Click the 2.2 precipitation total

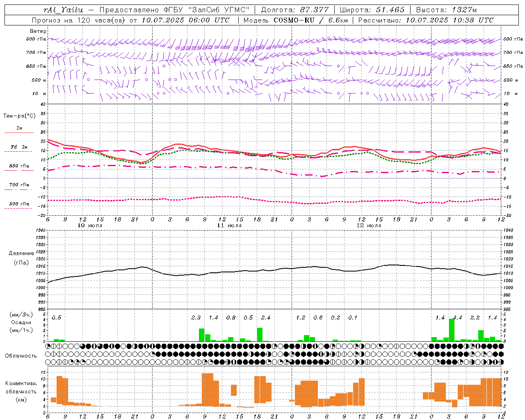(x=475, y=317)
